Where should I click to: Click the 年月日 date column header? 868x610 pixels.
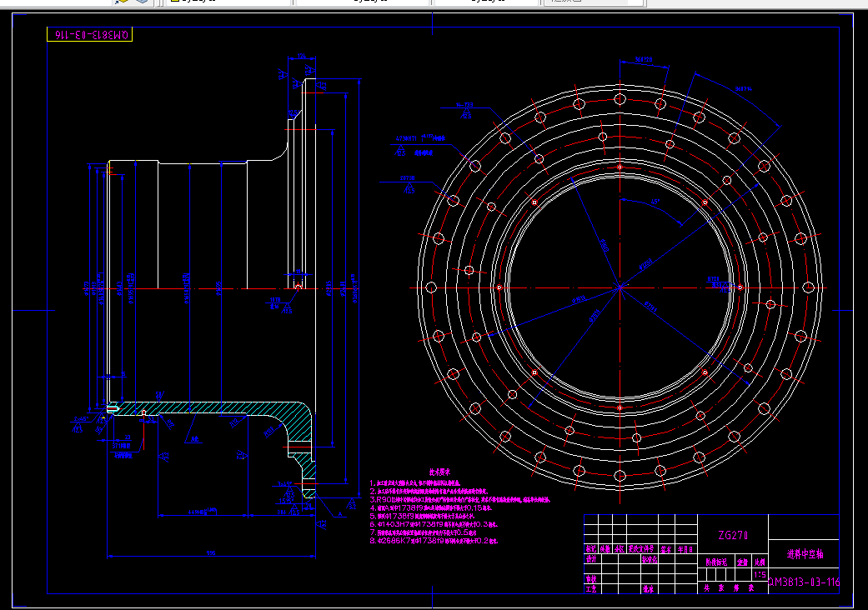(685, 549)
